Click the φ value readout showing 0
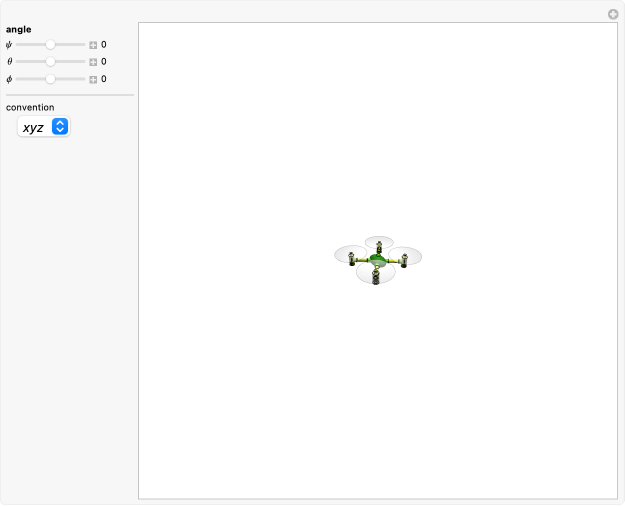This screenshot has width=625, height=506. click(x=104, y=79)
